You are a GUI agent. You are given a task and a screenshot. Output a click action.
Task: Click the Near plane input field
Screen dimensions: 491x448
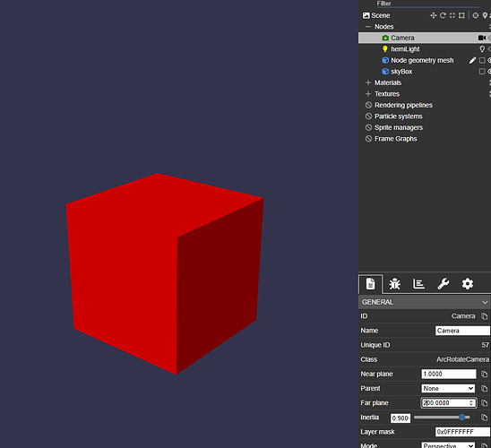click(449, 374)
